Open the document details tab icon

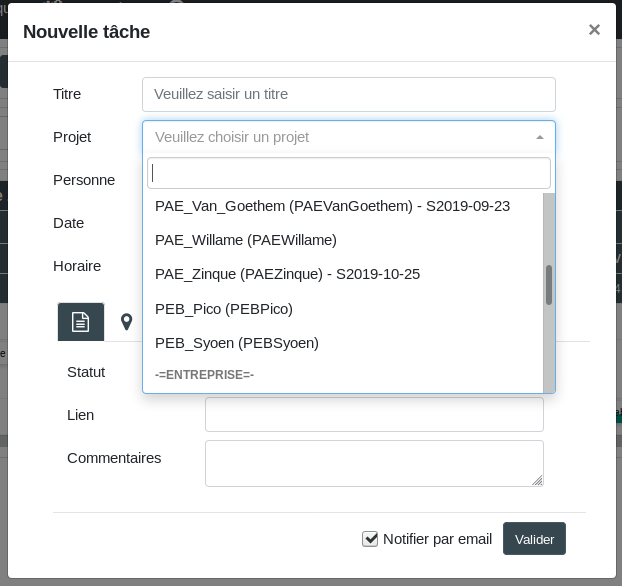point(81,322)
